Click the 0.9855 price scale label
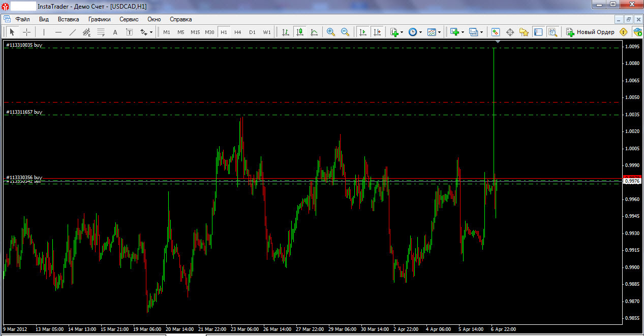Screen dimensions: 644x336 pos(633,318)
